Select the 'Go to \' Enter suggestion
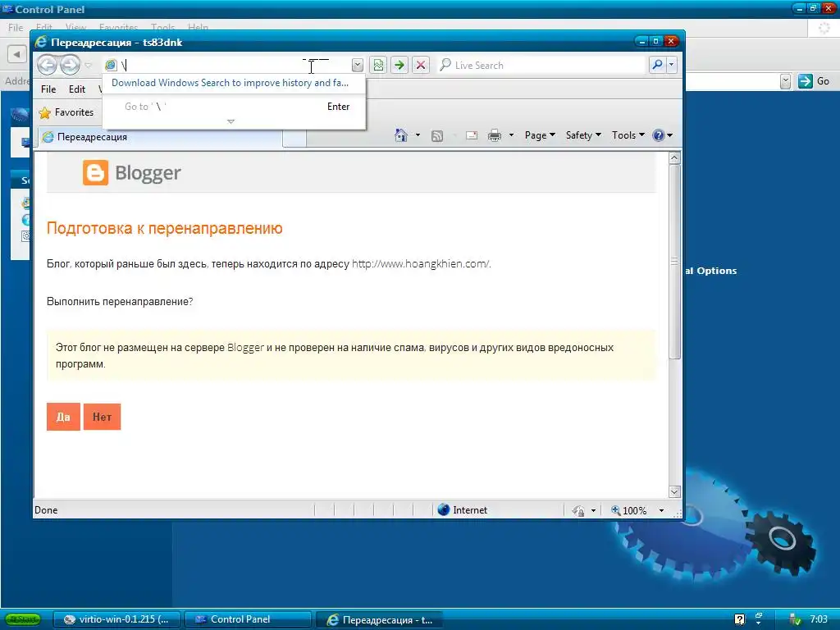The image size is (840, 630). (x=234, y=107)
